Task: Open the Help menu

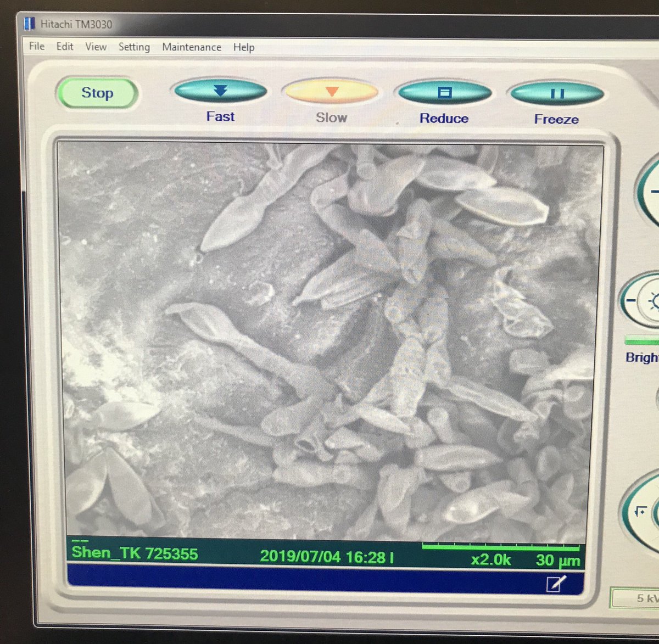Action: [244, 47]
